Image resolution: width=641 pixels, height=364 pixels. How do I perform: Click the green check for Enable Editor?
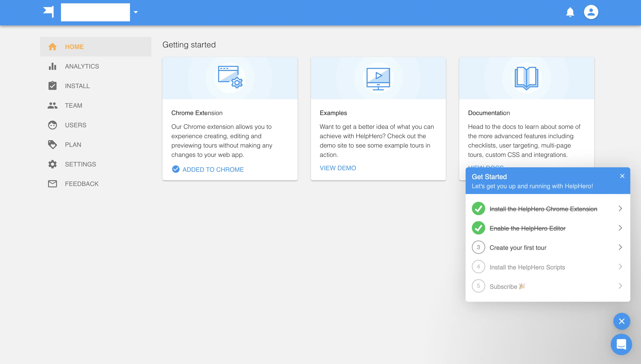tap(478, 228)
